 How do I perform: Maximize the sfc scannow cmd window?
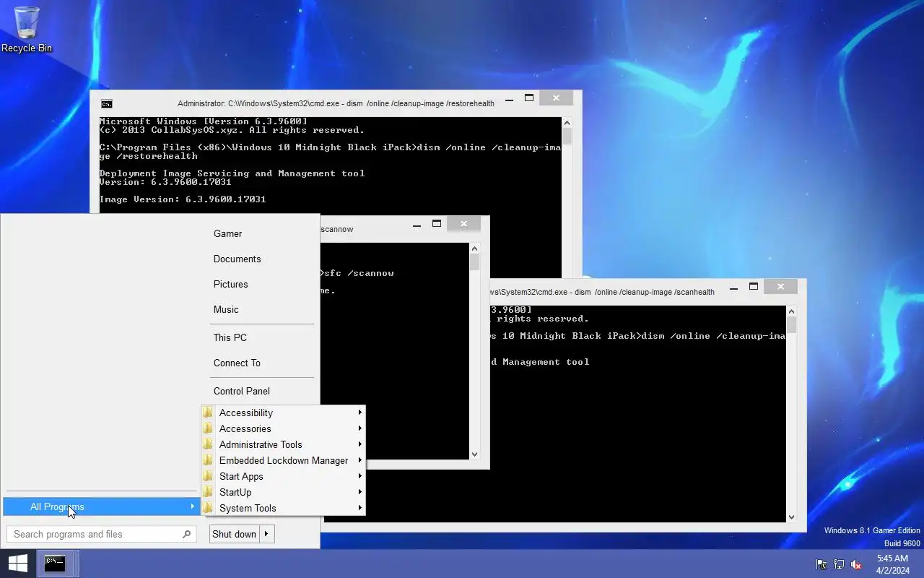coord(437,224)
